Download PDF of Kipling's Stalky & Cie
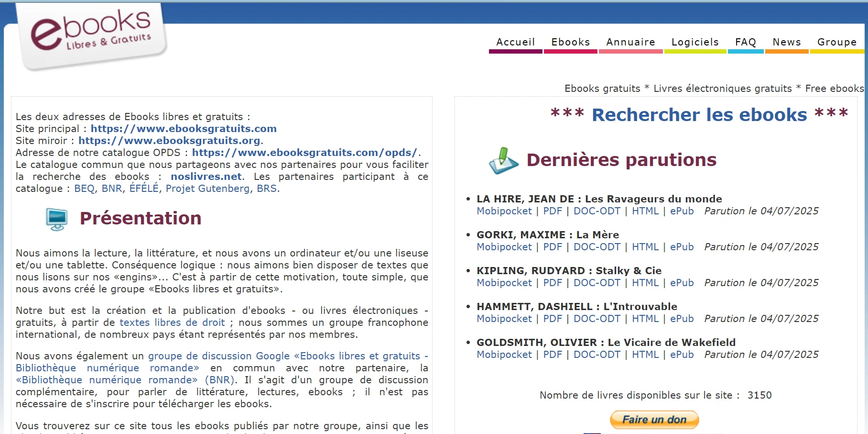Viewport: 868px width, 434px height. [x=553, y=283]
